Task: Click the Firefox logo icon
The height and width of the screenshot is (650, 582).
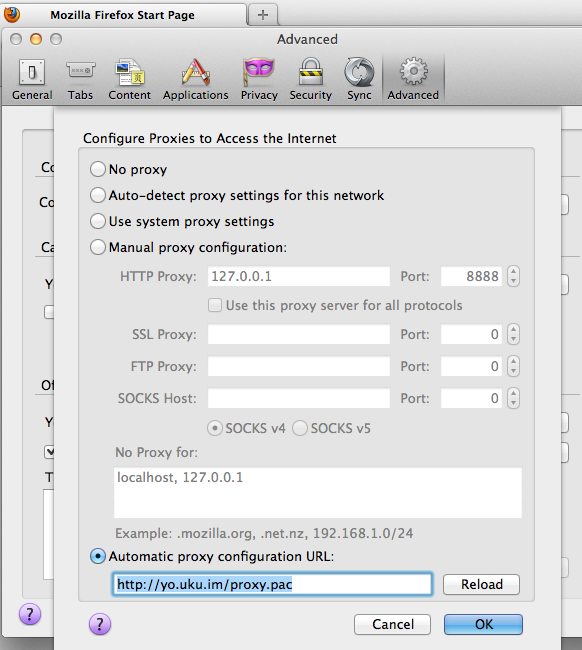Action: point(12,14)
